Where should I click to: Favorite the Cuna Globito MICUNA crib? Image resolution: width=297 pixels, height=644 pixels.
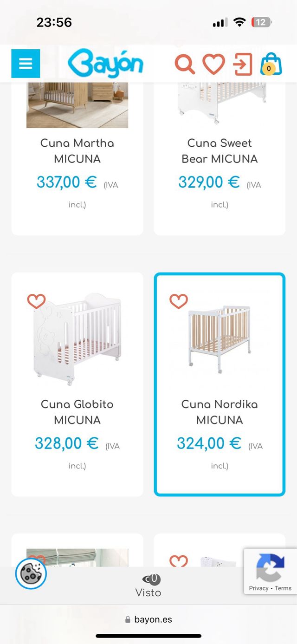[36, 300]
